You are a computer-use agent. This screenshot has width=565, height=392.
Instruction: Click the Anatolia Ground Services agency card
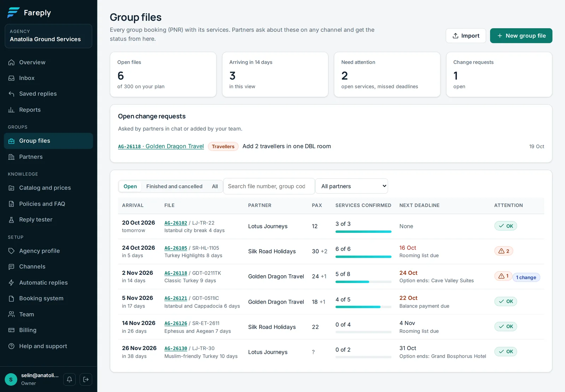48,36
